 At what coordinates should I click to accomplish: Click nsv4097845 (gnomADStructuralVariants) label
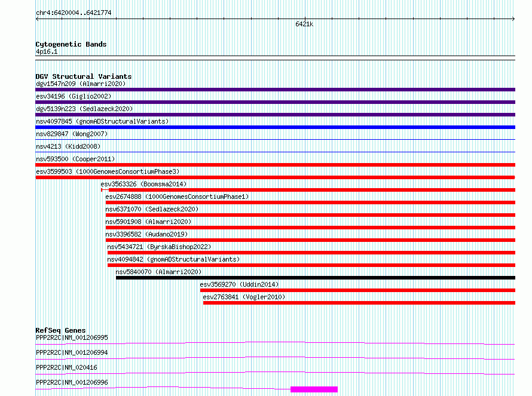[102, 121]
